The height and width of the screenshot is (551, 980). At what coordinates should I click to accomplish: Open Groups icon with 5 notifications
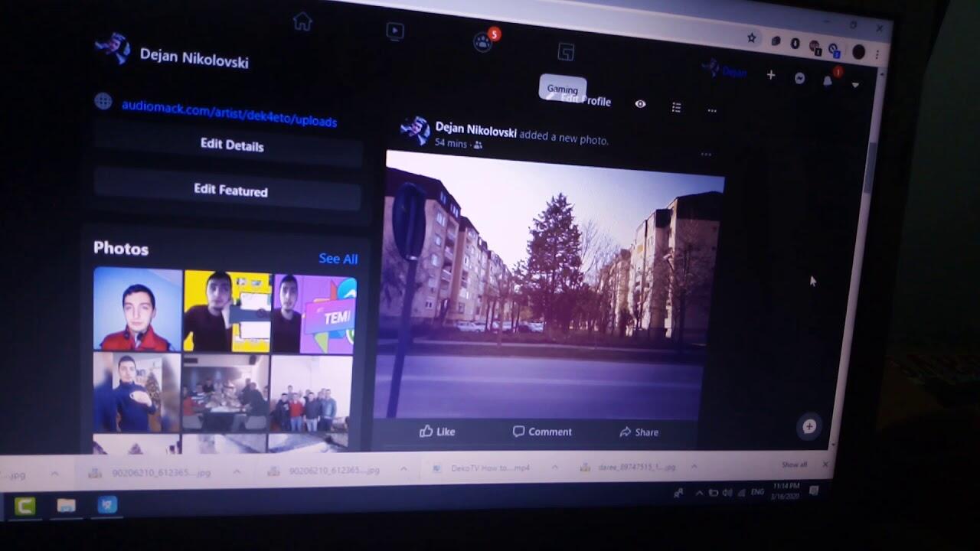[483, 42]
